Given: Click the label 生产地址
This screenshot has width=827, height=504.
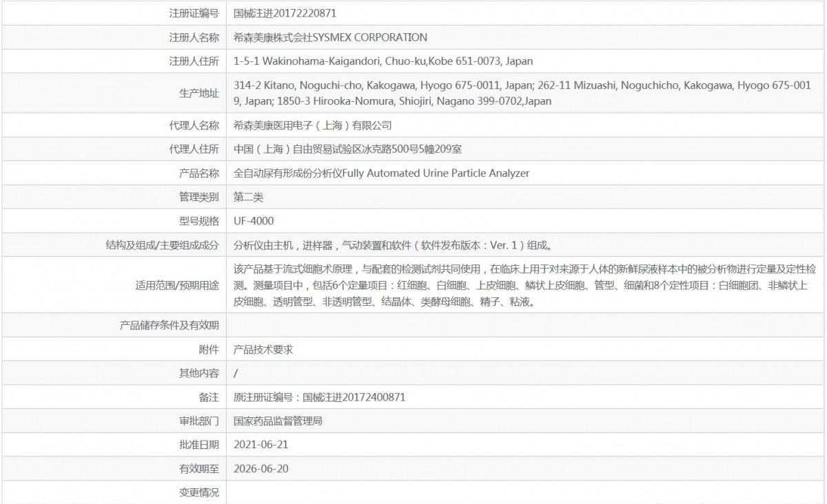Looking at the screenshot, I should (x=198, y=93).
